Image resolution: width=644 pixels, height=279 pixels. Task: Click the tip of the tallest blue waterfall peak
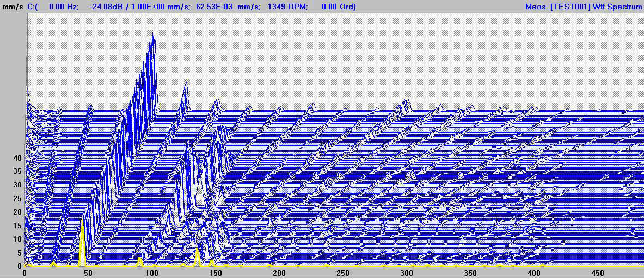point(155,34)
